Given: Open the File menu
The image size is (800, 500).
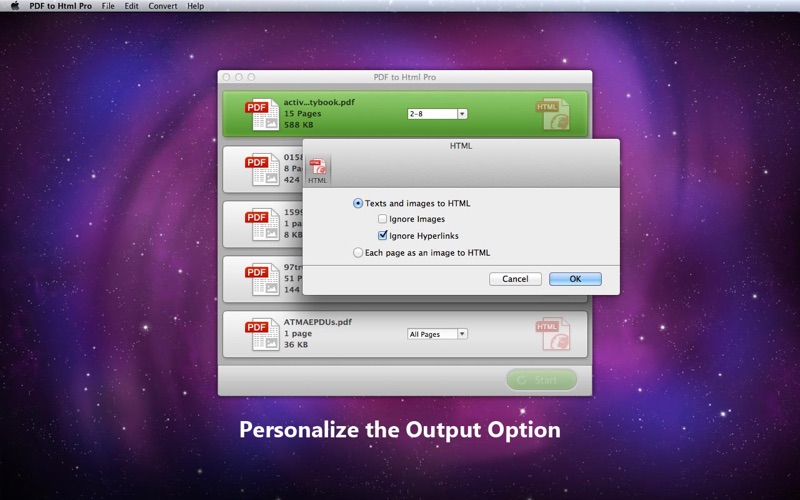Looking at the screenshot, I should click(x=108, y=6).
